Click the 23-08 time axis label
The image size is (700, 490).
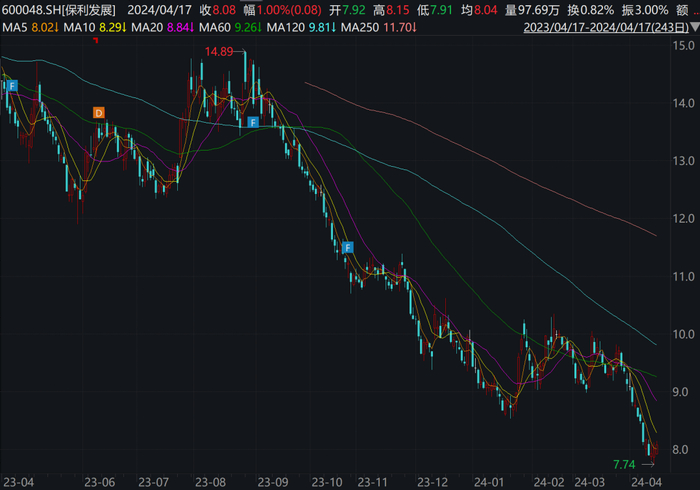point(210,482)
